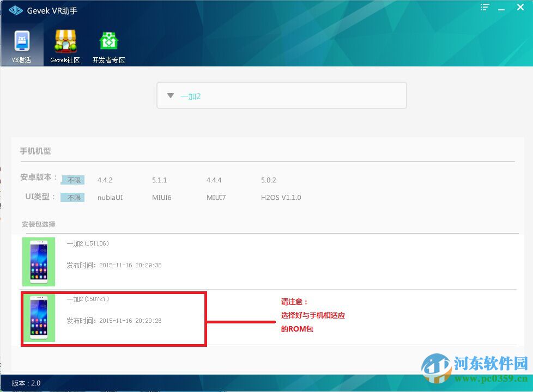Toggle 不限 filter for UI类型

coord(72,197)
